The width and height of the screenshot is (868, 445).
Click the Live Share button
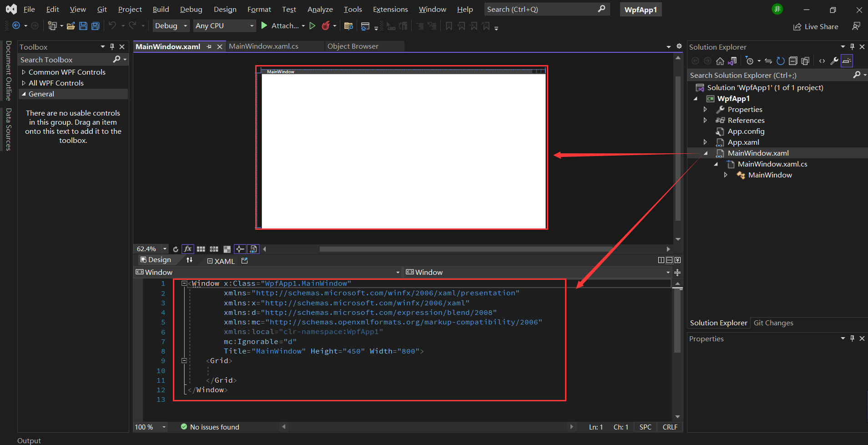click(816, 27)
